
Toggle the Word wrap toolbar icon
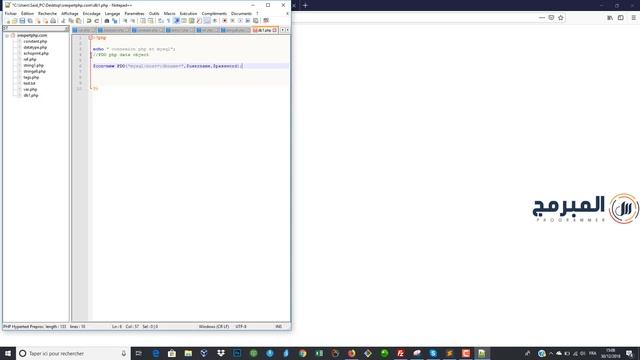(x=161, y=20)
